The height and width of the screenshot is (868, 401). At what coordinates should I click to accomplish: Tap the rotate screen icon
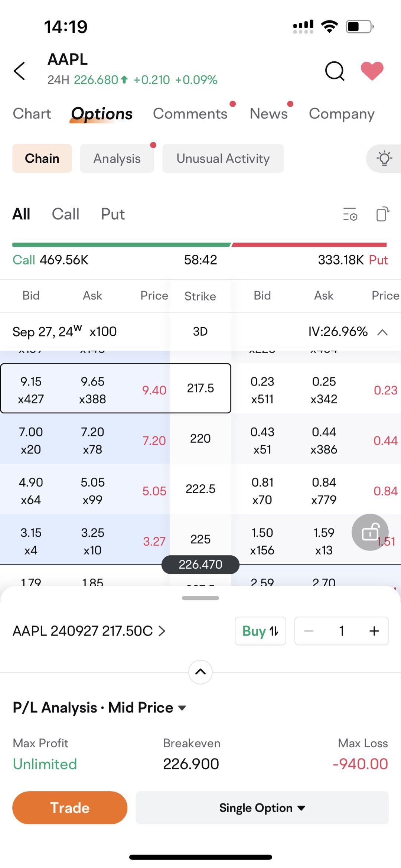click(383, 214)
